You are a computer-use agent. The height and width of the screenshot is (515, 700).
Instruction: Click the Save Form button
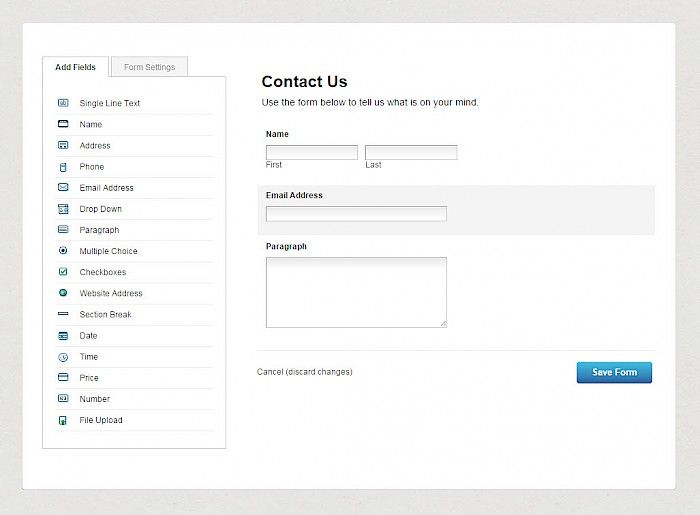614,372
